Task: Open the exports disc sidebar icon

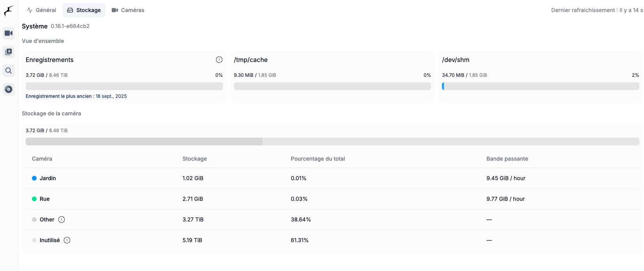Action: tap(9, 89)
